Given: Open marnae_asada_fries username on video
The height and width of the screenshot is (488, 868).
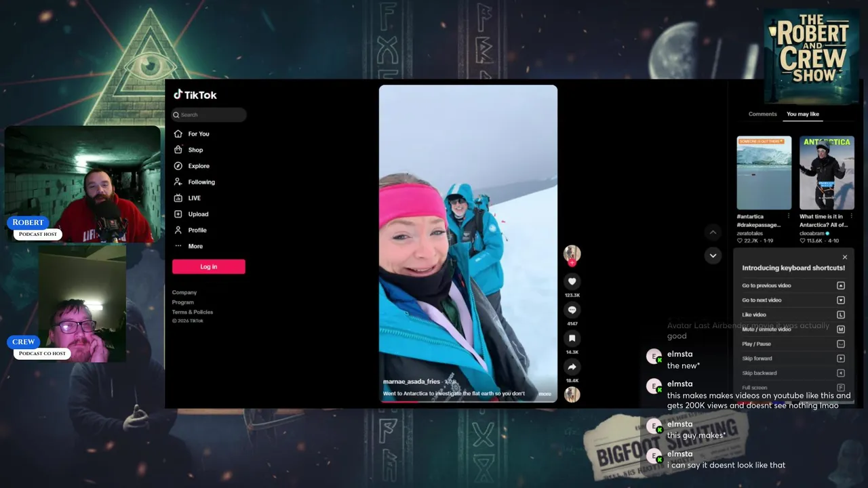Looking at the screenshot, I should [x=412, y=382].
